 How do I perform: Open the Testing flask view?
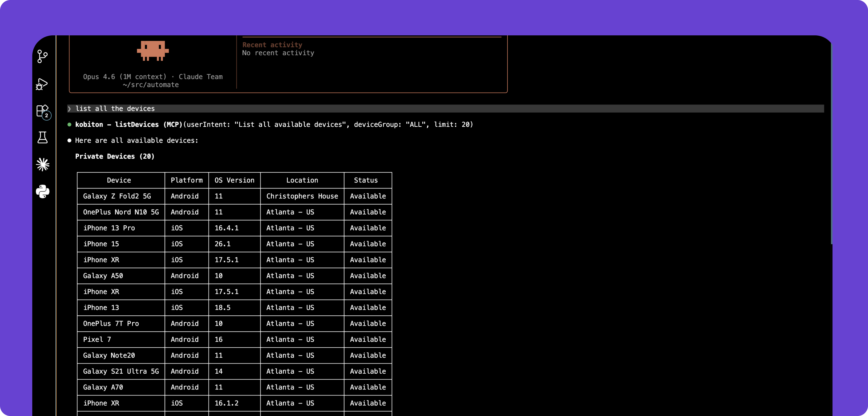(42, 138)
